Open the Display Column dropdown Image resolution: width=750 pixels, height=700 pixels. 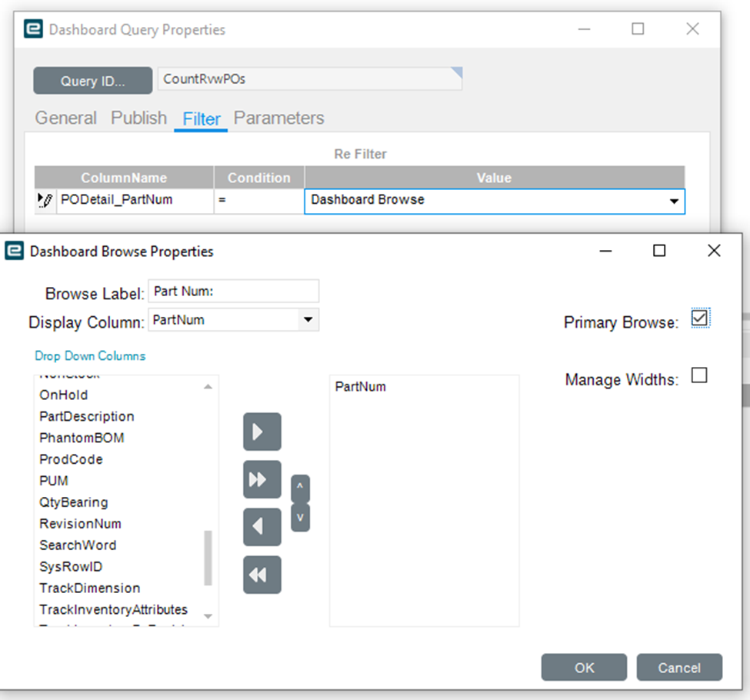pos(308,320)
